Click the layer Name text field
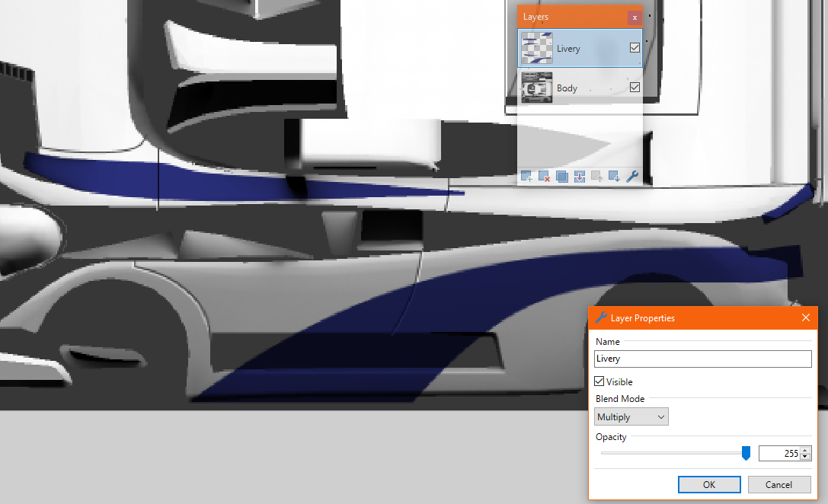 pyautogui.click(x=702, y=359)
